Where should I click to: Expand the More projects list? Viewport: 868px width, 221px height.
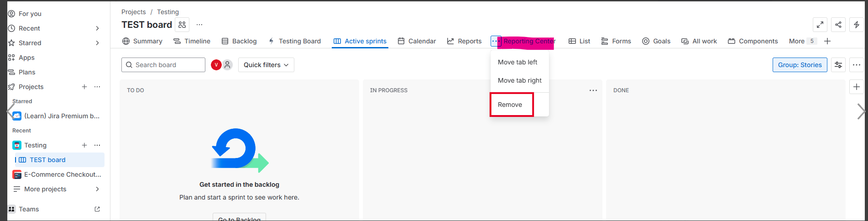(x=97, y=189)
